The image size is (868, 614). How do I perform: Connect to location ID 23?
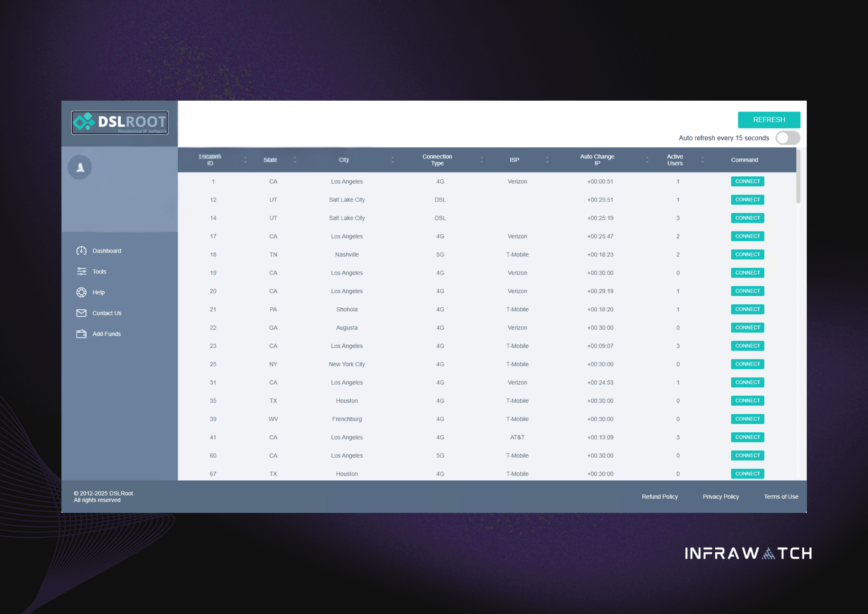click(747, 346)
